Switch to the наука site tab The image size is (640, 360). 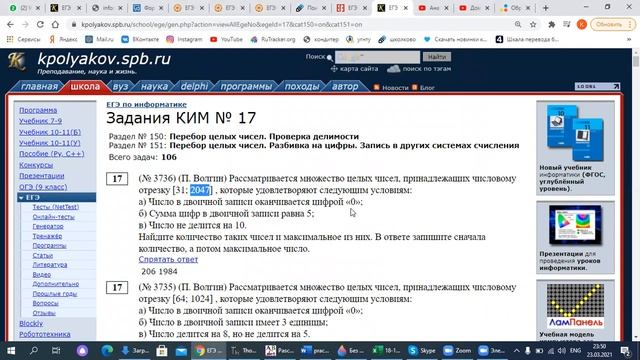coord(154,87)
